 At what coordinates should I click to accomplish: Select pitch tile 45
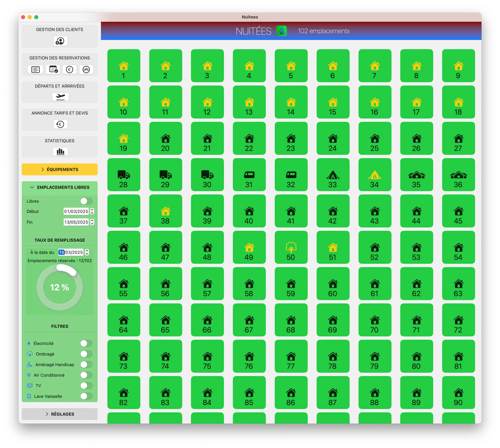point(458,211)
